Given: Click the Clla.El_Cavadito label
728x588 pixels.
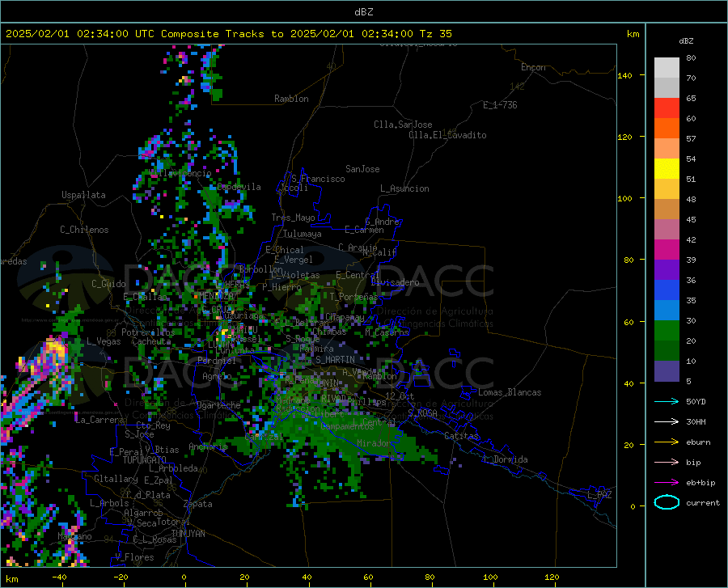Looking at the screenshot, I should pyautogui.click(x=447, y=135).
